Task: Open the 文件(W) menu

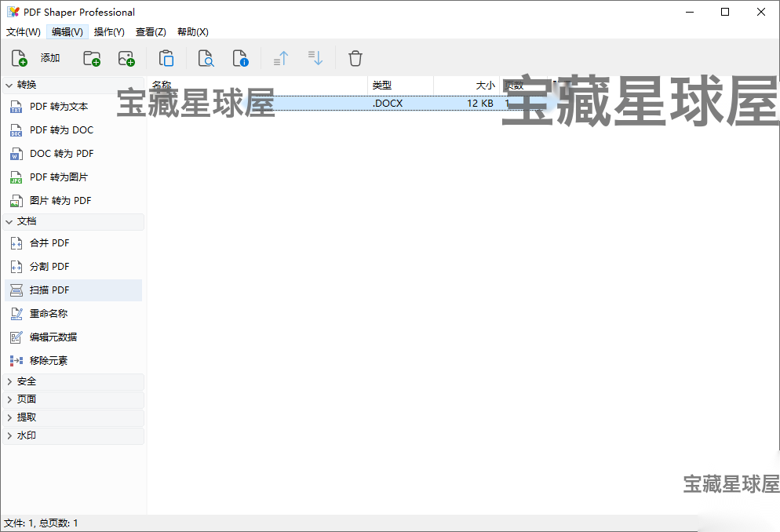Action: pos(24,32)
